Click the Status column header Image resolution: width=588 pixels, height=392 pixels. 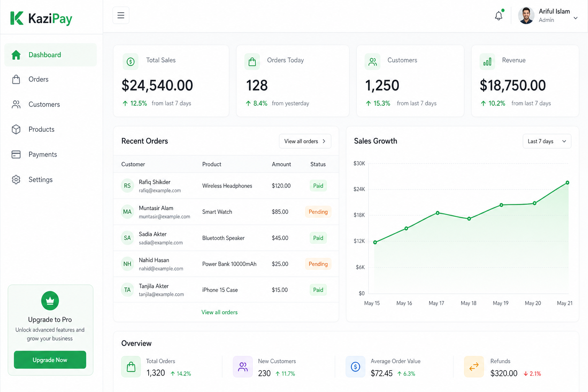click(318, 164)
